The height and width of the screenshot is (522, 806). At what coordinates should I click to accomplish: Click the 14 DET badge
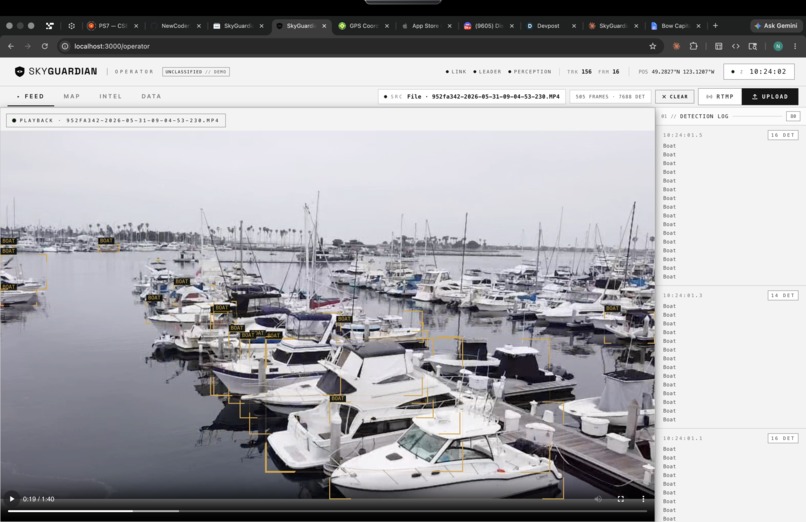point(782,295)
